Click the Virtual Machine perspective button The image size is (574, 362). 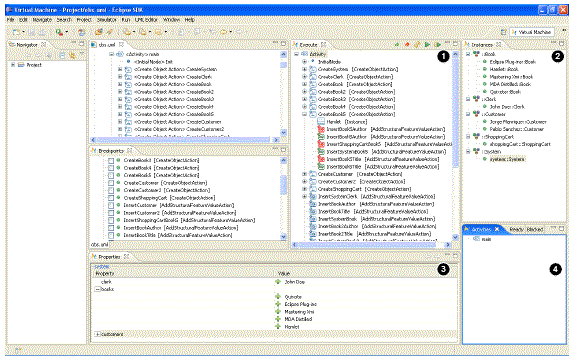click(531, 32)
